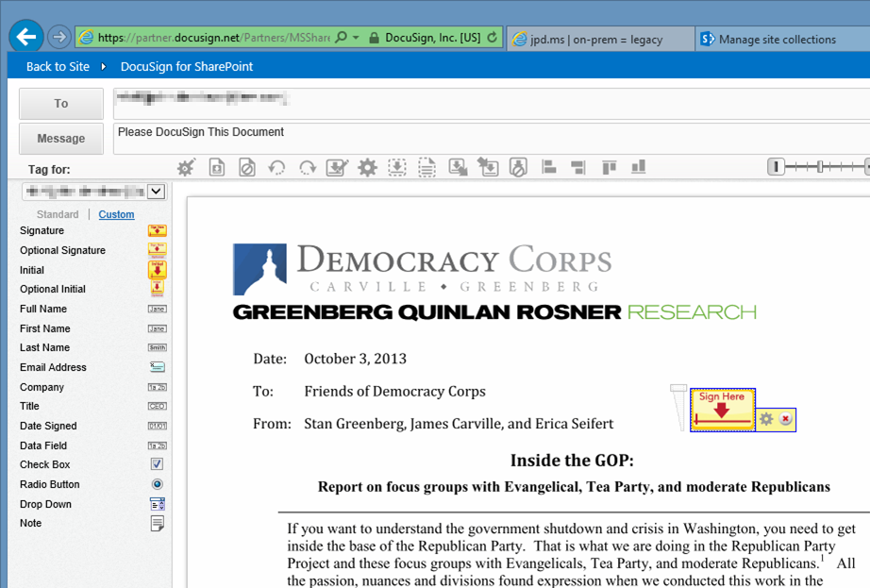
Task: Select the Note tag icon
Action: point(158,523)
